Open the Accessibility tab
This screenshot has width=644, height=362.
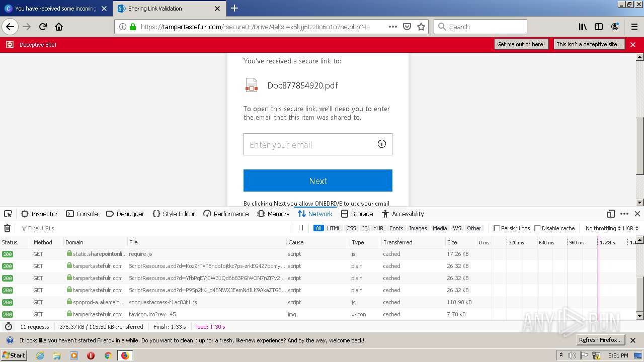coord(403,214)
